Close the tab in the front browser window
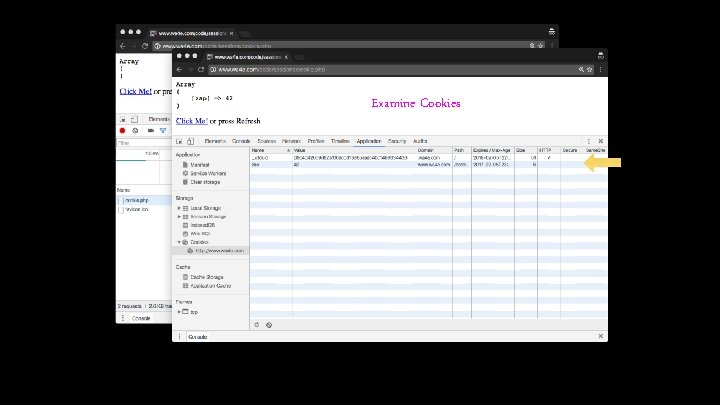The width and height of the screenshot is (720, 405). pos(286,57)
